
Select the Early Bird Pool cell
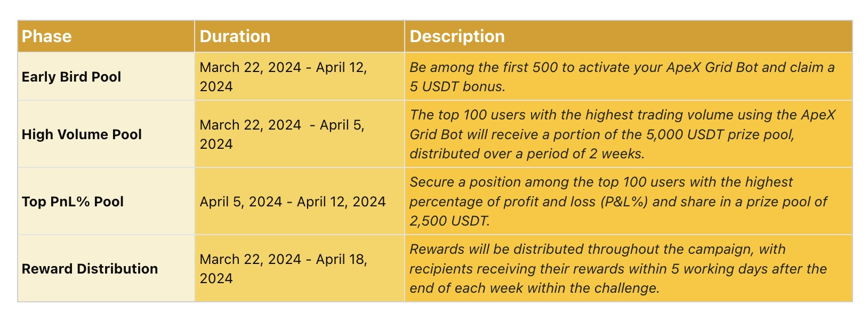tap(106, 76)
